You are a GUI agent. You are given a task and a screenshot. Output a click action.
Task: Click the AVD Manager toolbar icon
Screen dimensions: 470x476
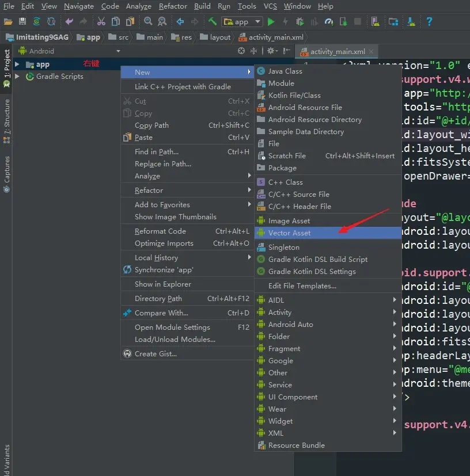(376, 21)
